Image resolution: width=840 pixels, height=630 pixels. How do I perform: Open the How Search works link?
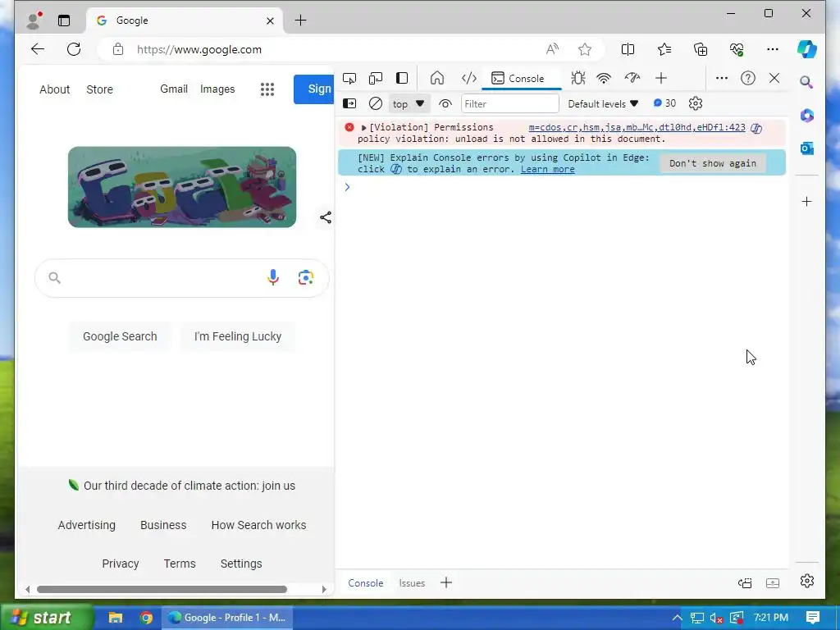coord(258,525)
